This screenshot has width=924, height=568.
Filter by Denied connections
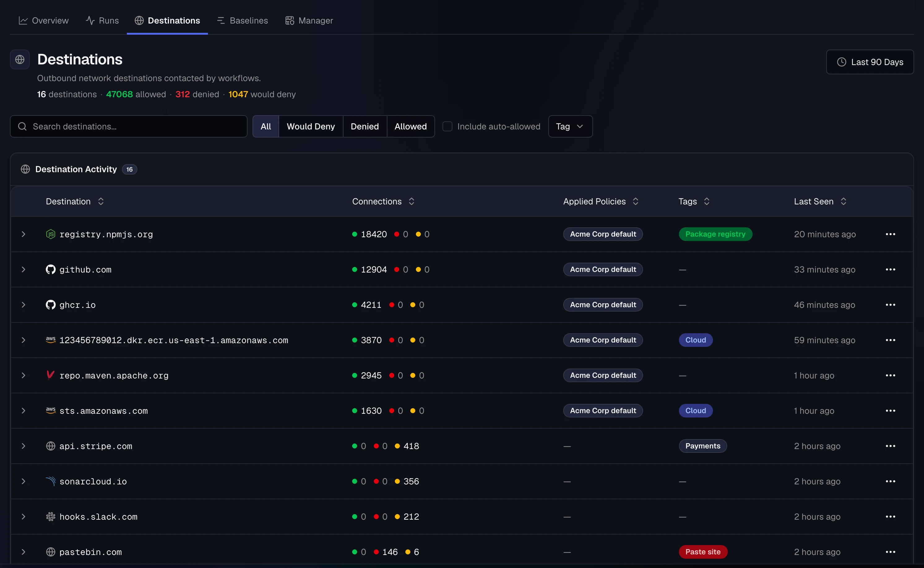point(365,127)
